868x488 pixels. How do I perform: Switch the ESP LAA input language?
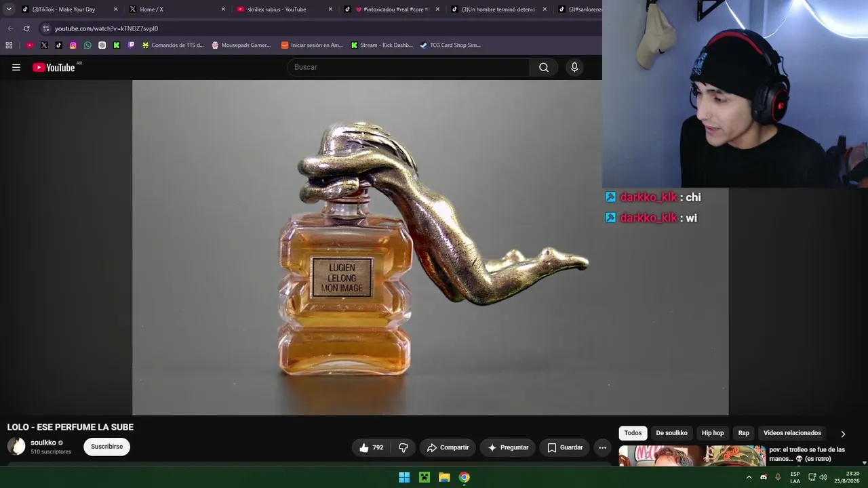click(795, 477)
